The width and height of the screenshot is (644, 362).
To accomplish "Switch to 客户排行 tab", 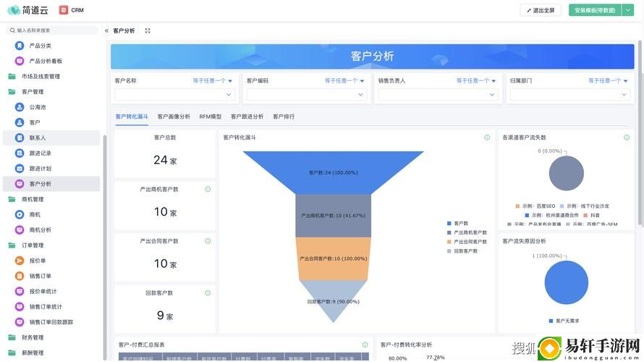I will [x=284, y=117].
